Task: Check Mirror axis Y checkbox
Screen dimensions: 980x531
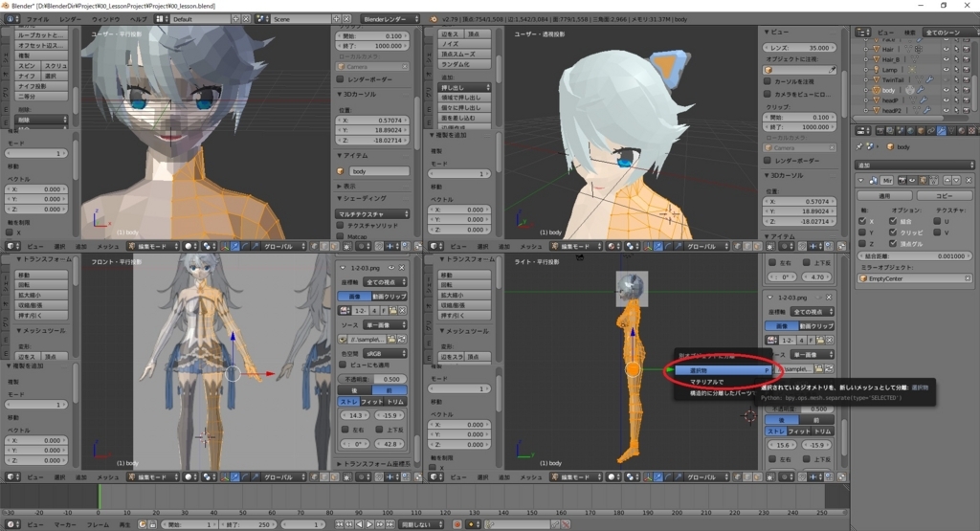Action: [x=862, y=232]
